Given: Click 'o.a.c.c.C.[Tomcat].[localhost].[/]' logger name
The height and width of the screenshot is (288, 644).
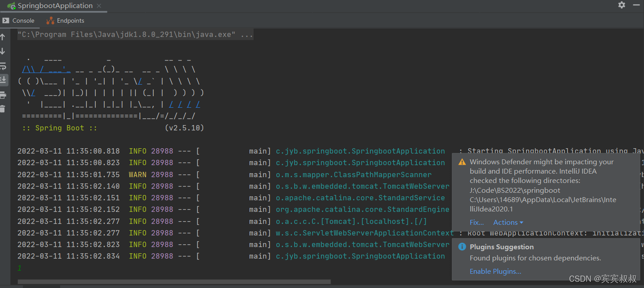Looking at the screenshot, I should pyautogui.click(x=352, y=221).
